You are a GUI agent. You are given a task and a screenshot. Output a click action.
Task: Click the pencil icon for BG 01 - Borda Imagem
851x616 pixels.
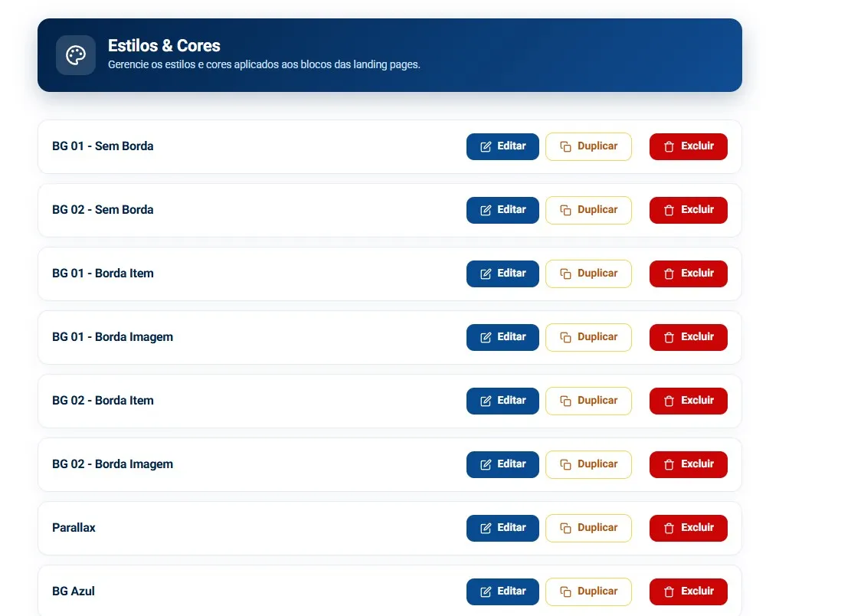point(486,337)
